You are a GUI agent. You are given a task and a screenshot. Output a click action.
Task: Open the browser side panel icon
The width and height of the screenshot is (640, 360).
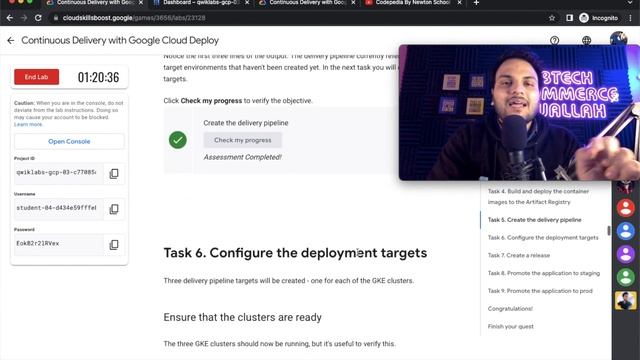(569, 18)
